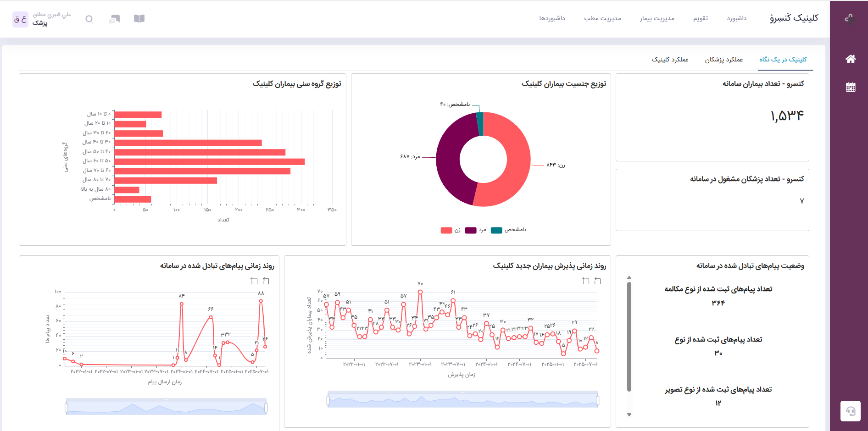Open the book guide icon in header
The height and width of the screenshot is (431, 868).
coord(139,18)
